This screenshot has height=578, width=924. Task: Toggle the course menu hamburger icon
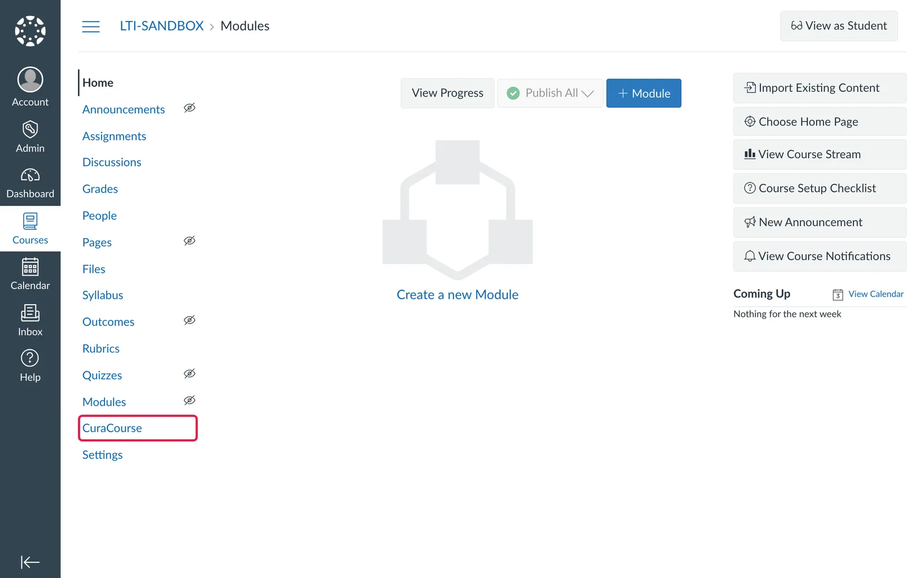pyautogui.click(x=91, y=27)
